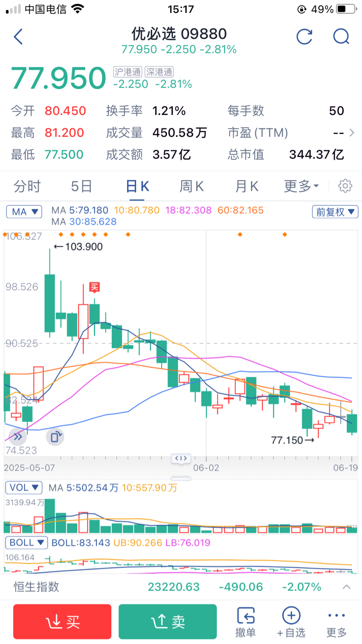
Task: Tap 最高 value 81.200
Action: [65, 133]
